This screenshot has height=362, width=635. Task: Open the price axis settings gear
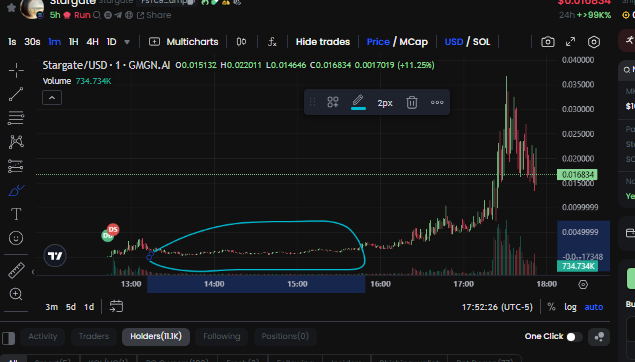[583, 285]
